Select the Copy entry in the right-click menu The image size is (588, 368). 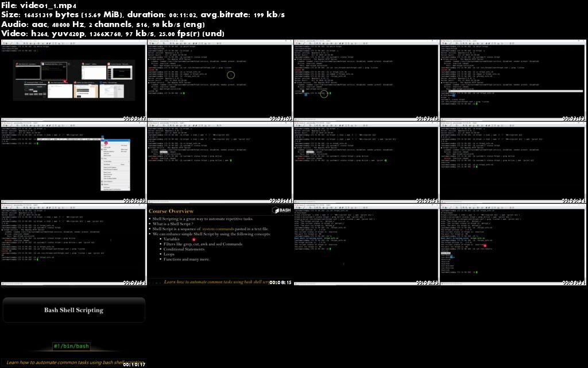105,145
